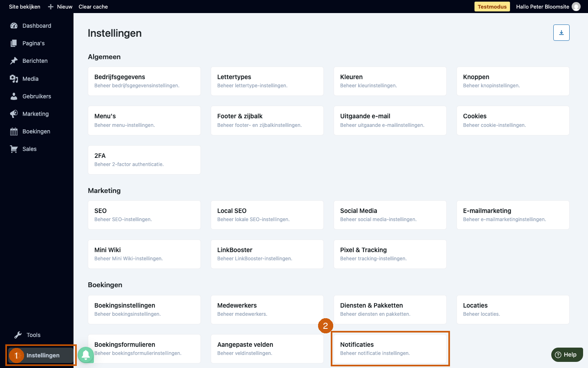588x368 pixels.
Task: Open the Aangepaste velden card
Action: (267, 349)
